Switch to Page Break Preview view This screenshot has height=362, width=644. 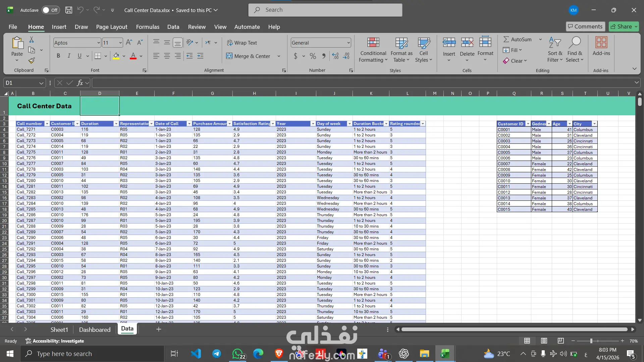[x=560, y=341]
